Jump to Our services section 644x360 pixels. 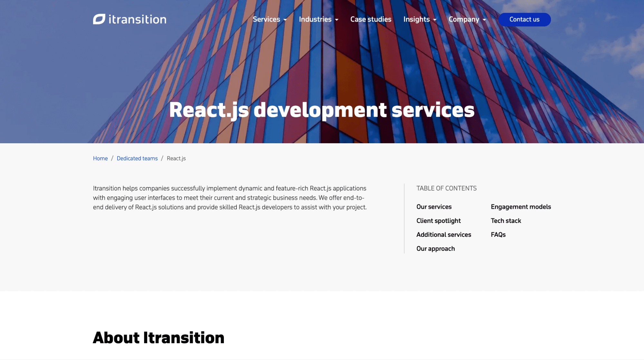pyautogui.click(x=434, y=207)
